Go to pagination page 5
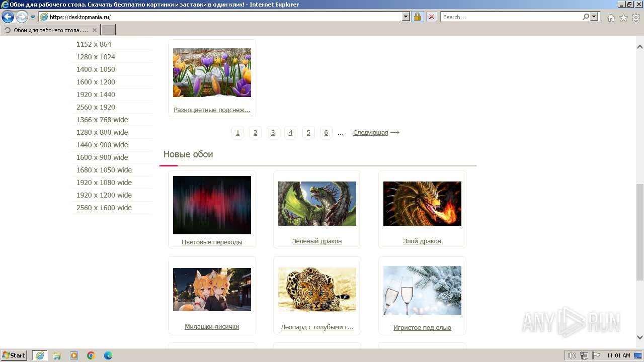 click(x=308, y=133)
